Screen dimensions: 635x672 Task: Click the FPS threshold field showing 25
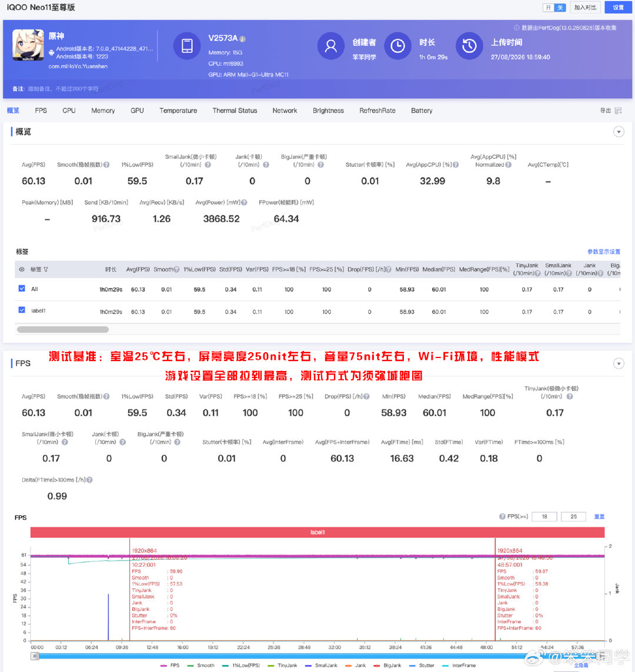tap(573, 516)
